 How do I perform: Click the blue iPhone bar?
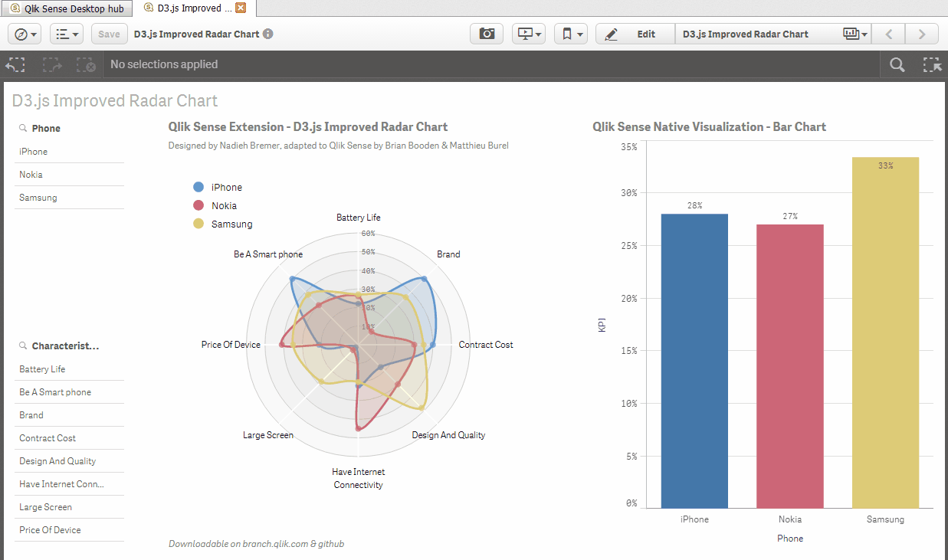click(x=694, y=361)
